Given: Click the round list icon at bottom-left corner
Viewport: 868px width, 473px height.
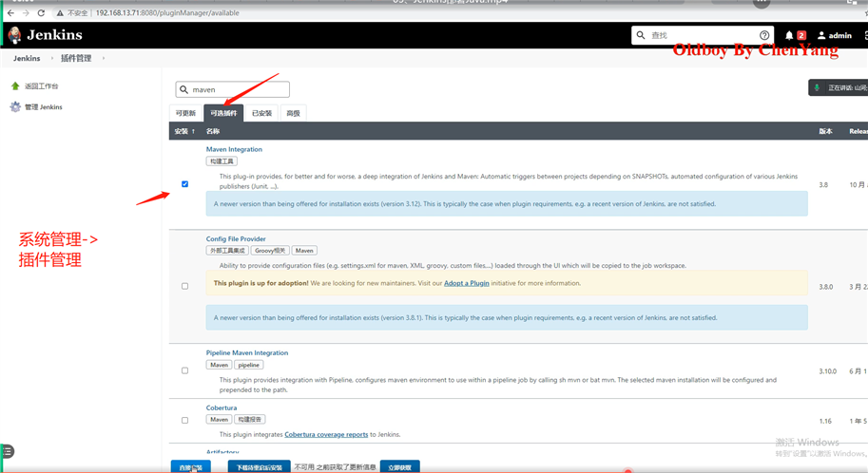Looking at the screenshot, I should point(7,451).
